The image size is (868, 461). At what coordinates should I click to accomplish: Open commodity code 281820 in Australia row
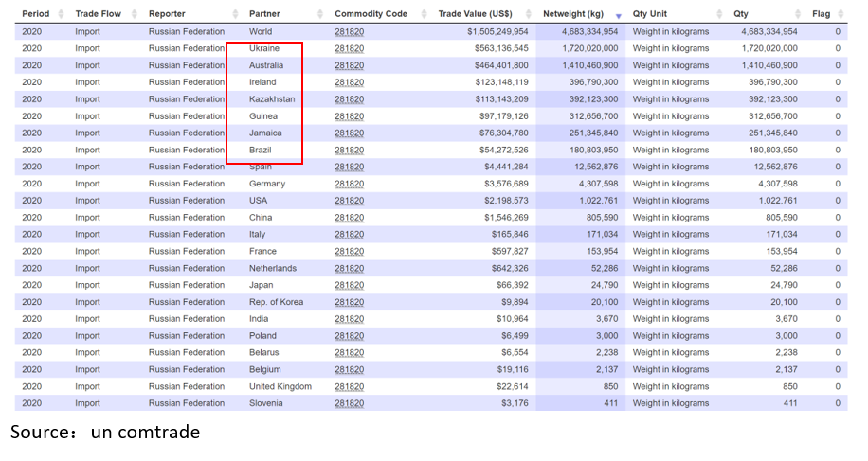(350, 65)
